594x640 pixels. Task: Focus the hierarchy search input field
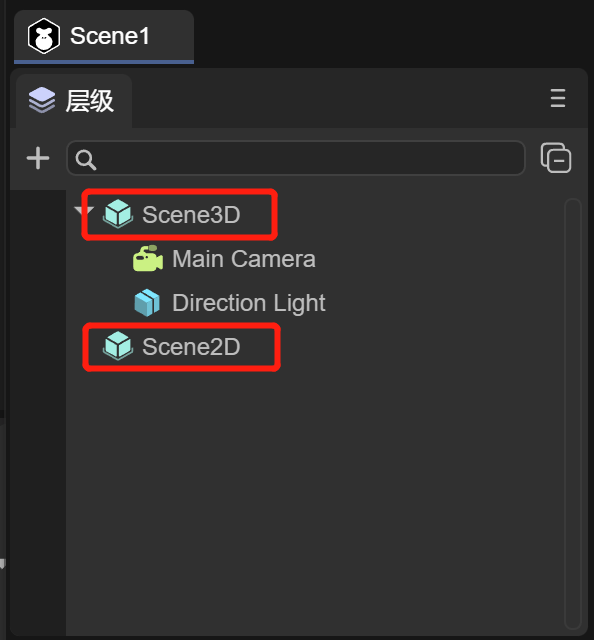point(296,158)
